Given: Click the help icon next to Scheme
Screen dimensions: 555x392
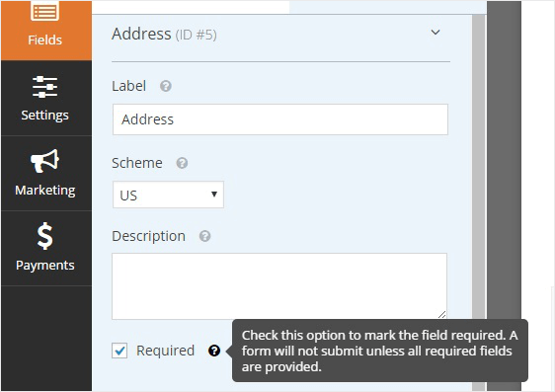Looking at the screenshot, I should 182,163.
